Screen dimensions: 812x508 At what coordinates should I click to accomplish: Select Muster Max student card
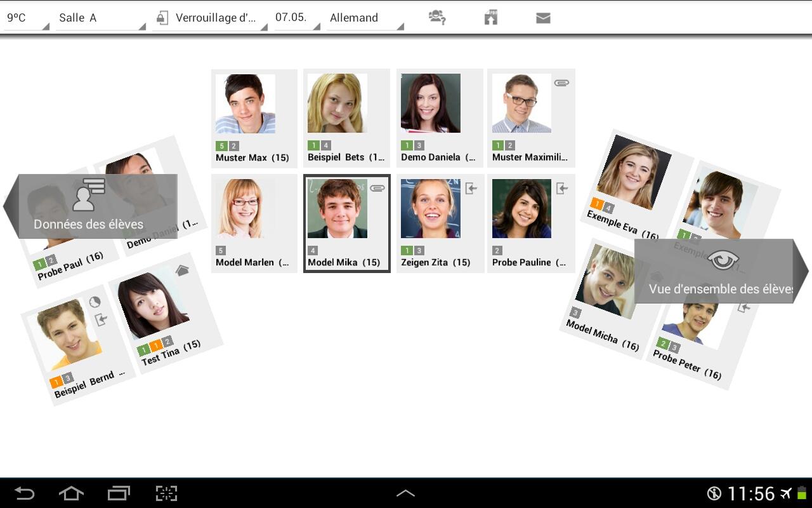[x=254, y=118]
